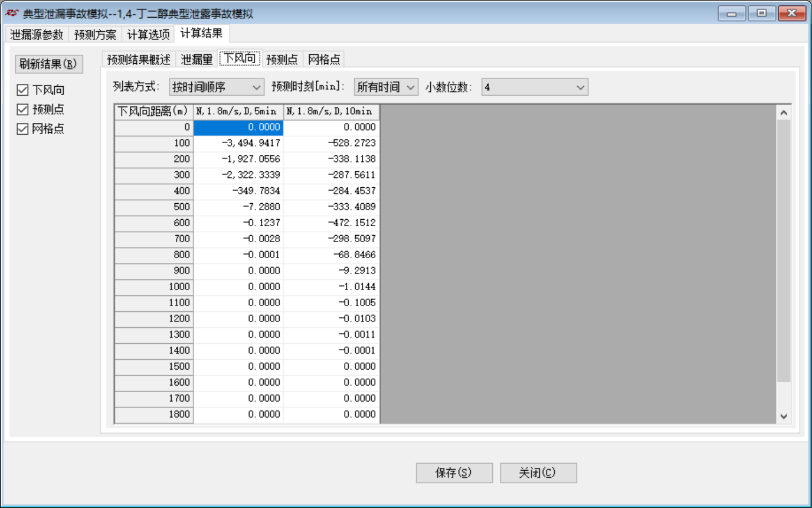This screenshot has width=812, height=508.
Task: Click the 保存(S) button
Action: click(454, 473)
